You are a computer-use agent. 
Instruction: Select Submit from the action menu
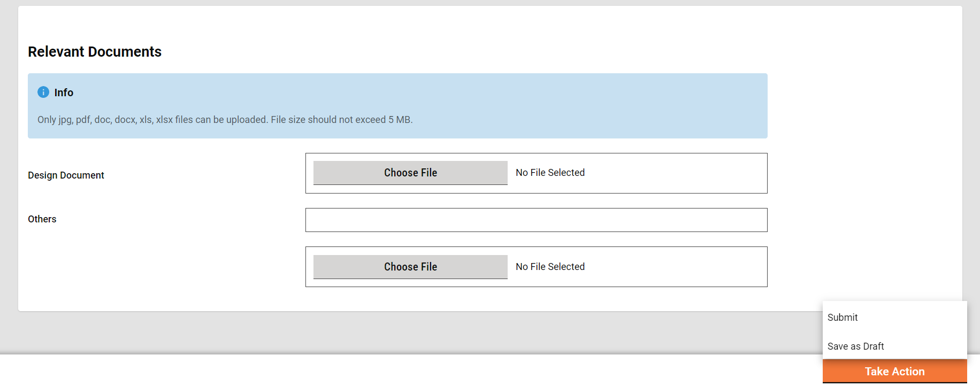point(843,318)
